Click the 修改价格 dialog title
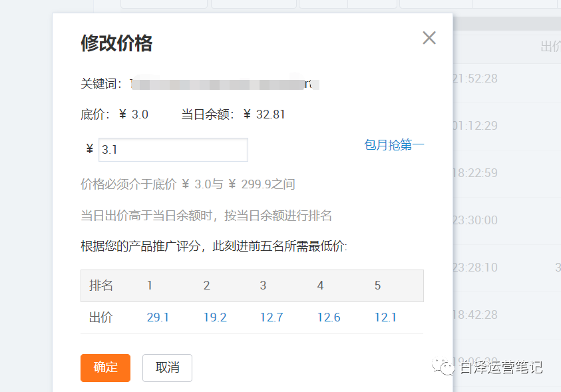The width and height of the screenshot is (561, 392). coord(116,43)
